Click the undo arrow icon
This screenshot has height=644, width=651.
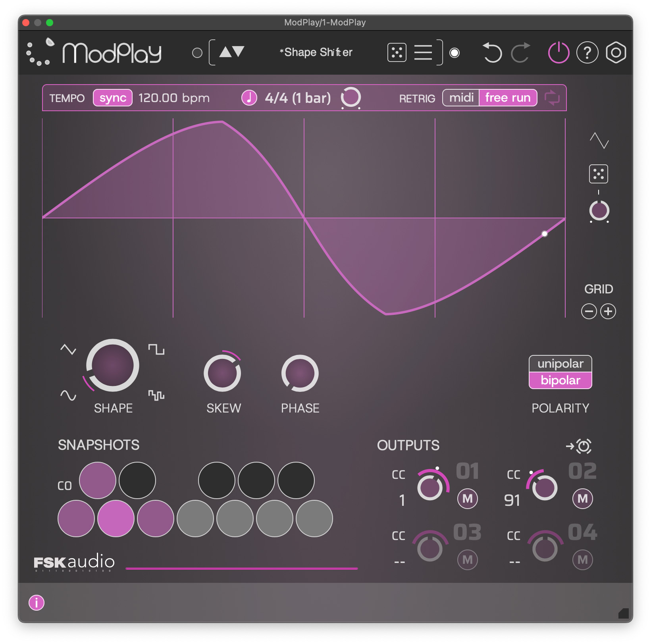[x=492, y=52]
